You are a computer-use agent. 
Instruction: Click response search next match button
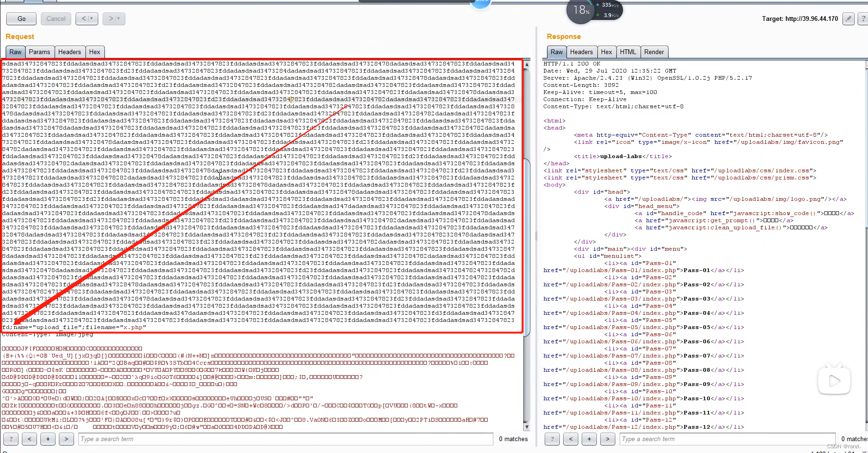coord(608,439)
